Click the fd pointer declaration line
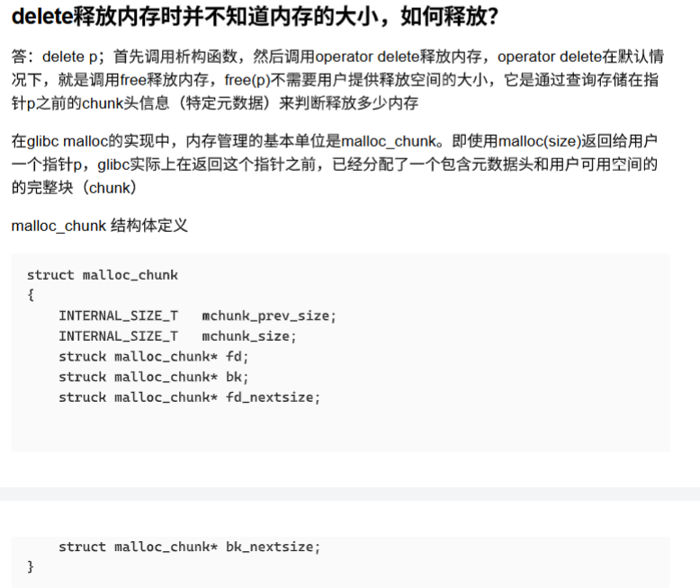Viewport: 700px width, 588px height. [154, 356]
